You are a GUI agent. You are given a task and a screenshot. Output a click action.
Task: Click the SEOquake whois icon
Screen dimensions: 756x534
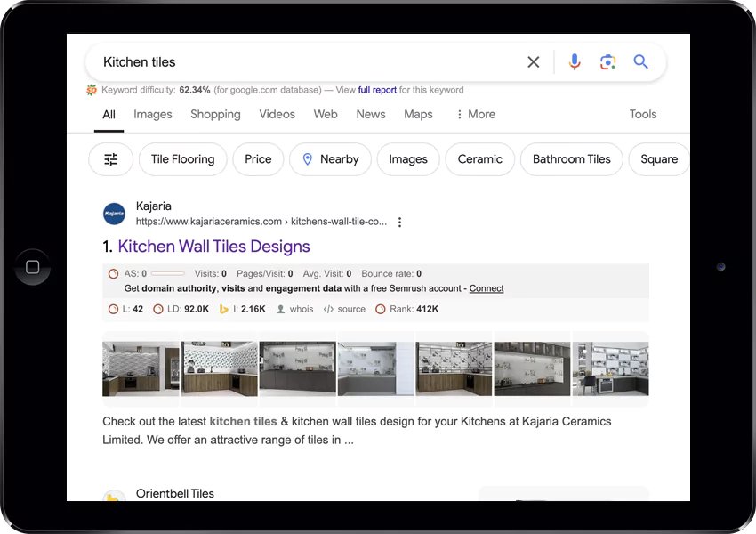point(282,309)
